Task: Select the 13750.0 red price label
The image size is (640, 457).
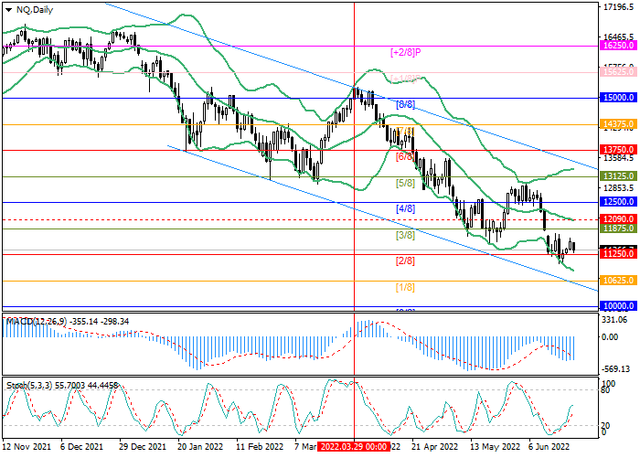Action: pos(618,150)
